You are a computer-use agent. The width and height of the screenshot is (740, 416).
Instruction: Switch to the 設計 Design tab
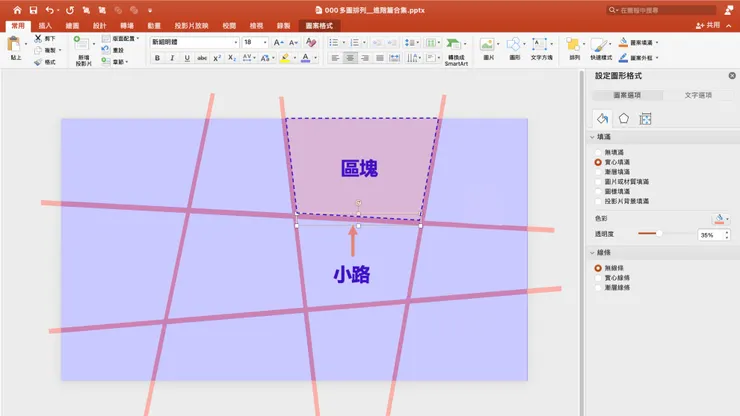click(x=100, y=26)
